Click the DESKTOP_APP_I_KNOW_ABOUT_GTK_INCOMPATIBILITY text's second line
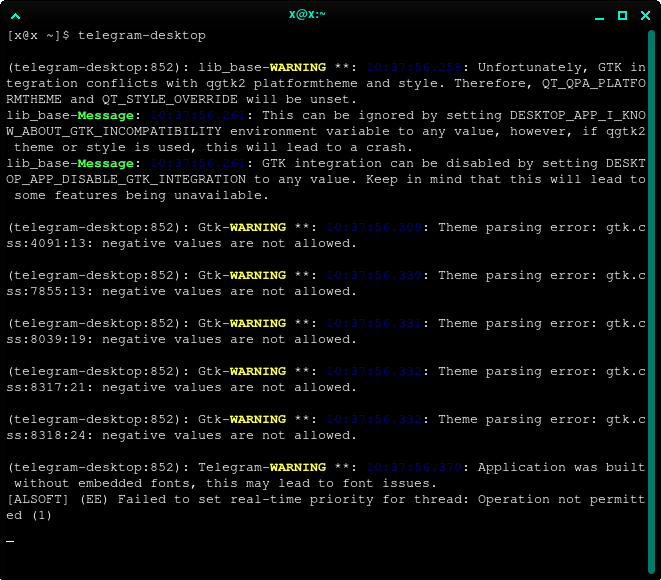The height and width of the screenshot is (580, 661). [x=114, y=132]
